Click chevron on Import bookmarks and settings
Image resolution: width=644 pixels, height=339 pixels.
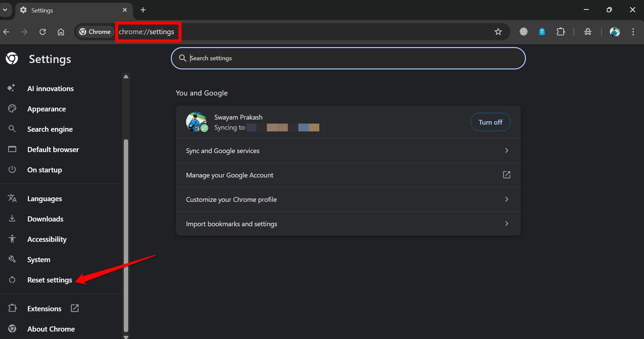tap(507, 224)
